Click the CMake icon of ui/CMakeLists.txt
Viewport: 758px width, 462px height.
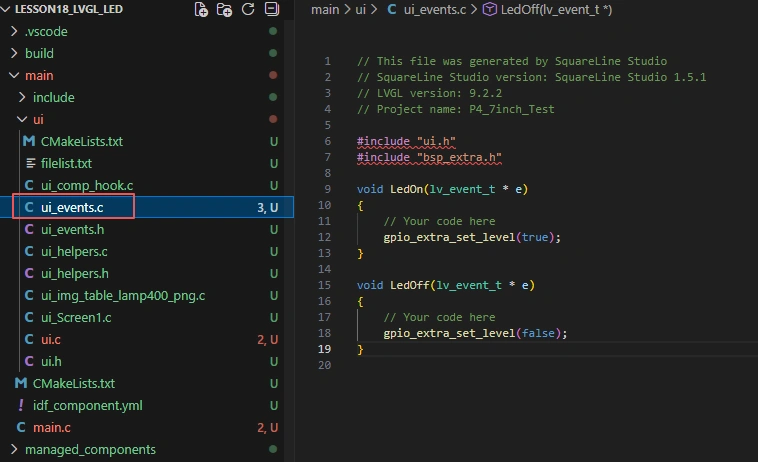29,141
